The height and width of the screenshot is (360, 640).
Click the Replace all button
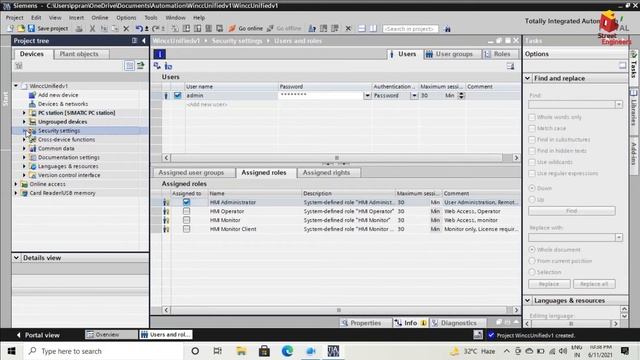594,284
